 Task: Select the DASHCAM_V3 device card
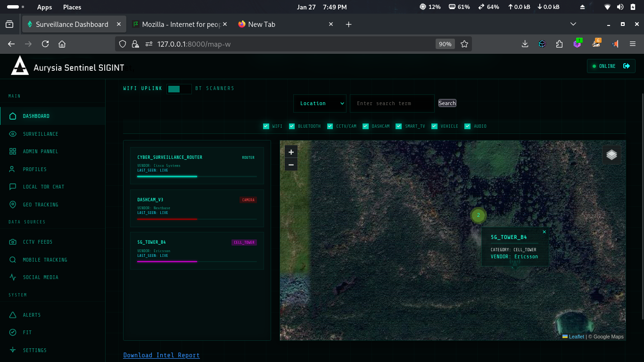pyautogui.click(x=197, y=208)
